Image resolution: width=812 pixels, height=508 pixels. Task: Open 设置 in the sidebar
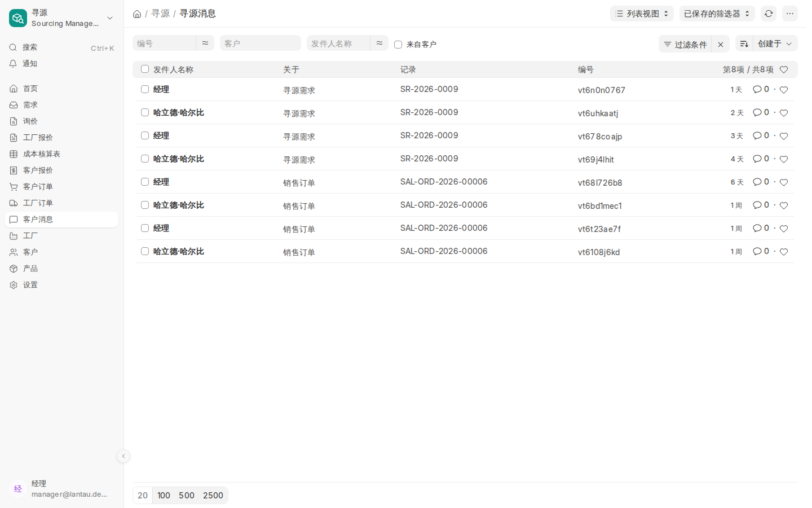pos(61,285)
